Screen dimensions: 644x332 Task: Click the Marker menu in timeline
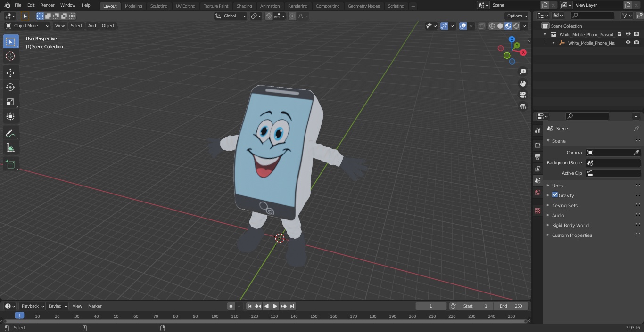coord(95,306)
